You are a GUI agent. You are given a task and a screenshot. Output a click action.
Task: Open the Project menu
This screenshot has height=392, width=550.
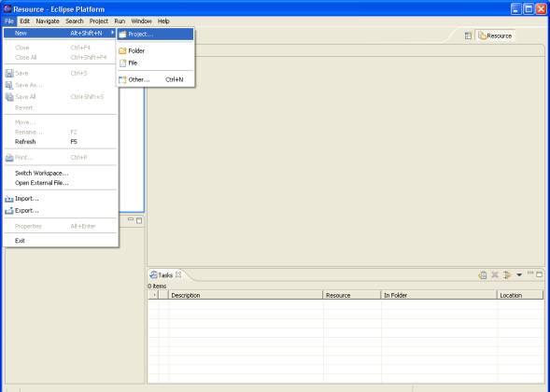coord(99,21)
